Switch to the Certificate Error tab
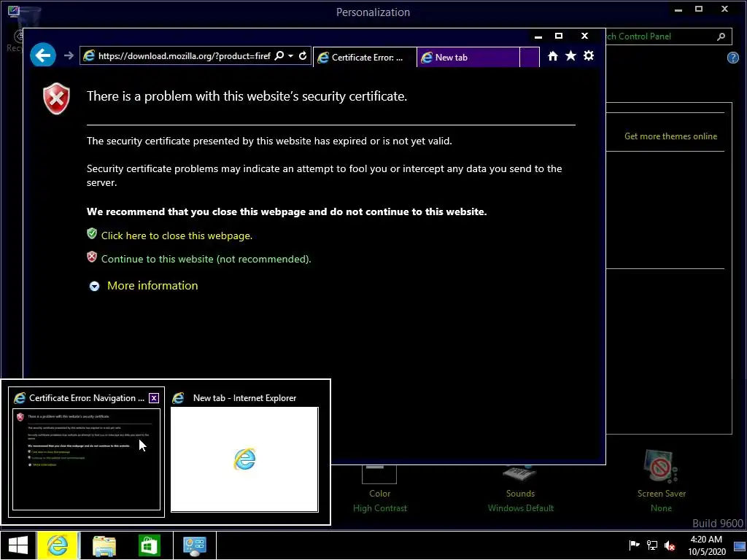Image resolution: width=747 pixels, height=560 pixels. click(365, 57)
